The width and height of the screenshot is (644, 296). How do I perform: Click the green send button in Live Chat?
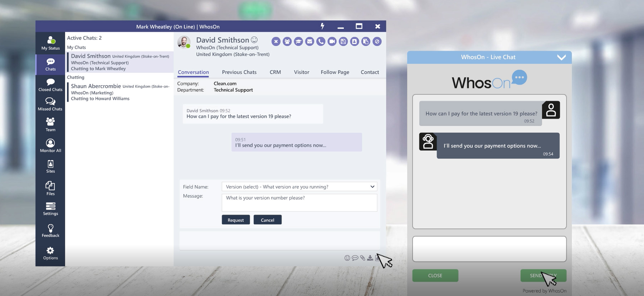click(x=543, y=276)
